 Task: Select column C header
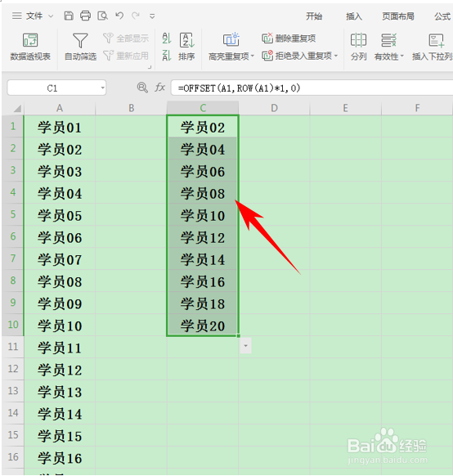(203, 108)
